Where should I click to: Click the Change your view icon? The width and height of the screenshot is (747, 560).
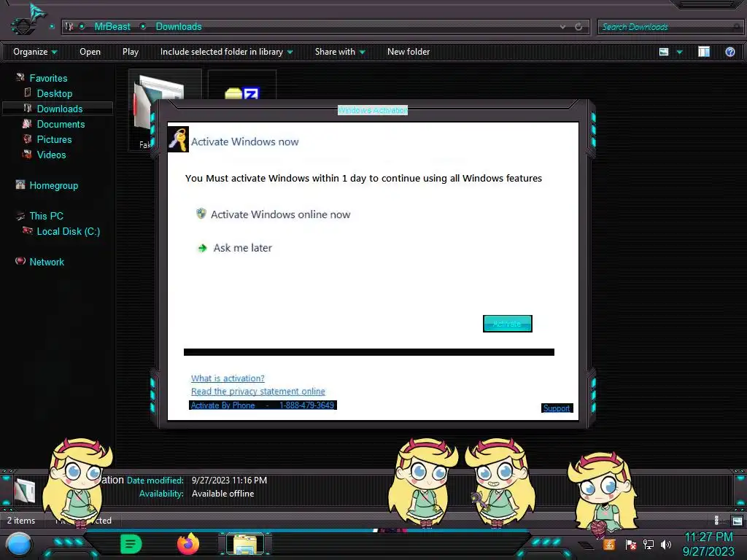pos(664,52)
